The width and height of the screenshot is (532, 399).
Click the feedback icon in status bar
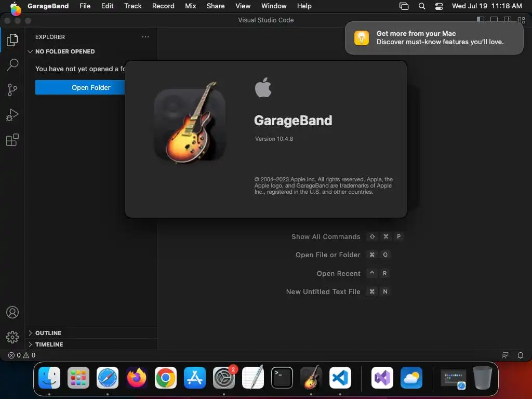(x=505, y=355)
